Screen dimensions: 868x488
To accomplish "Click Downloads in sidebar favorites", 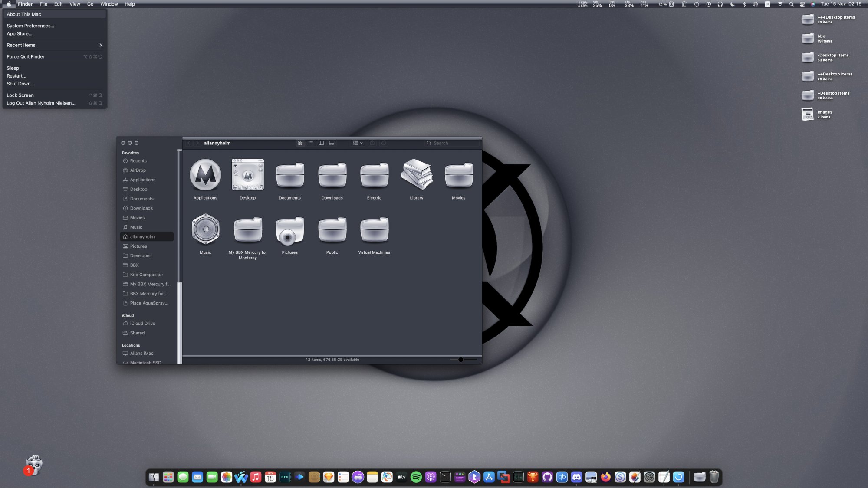I will (141, 208).
